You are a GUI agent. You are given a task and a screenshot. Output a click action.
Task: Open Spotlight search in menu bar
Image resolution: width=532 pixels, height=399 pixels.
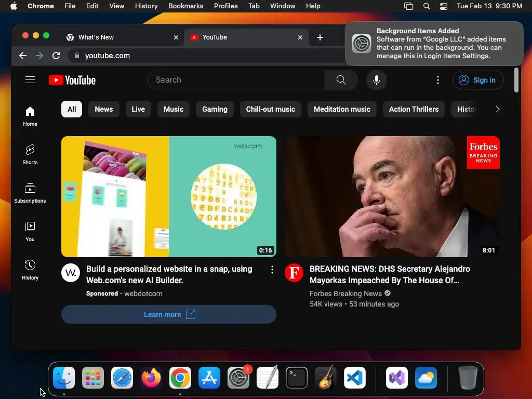427,6
